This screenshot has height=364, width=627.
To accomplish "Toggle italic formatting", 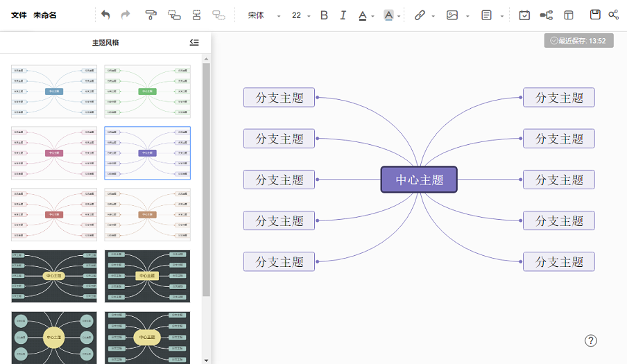I will coord(343,15).
